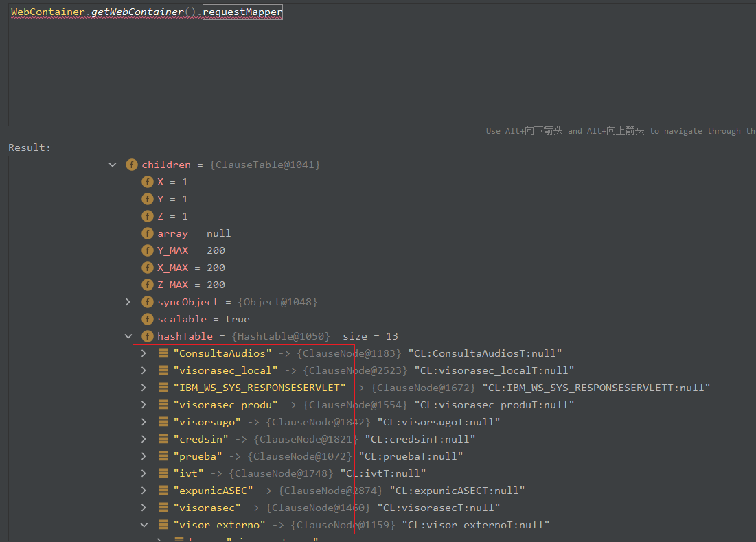
Task: Select the "CL:ivtT:null" value
Action: coord(383,473)
